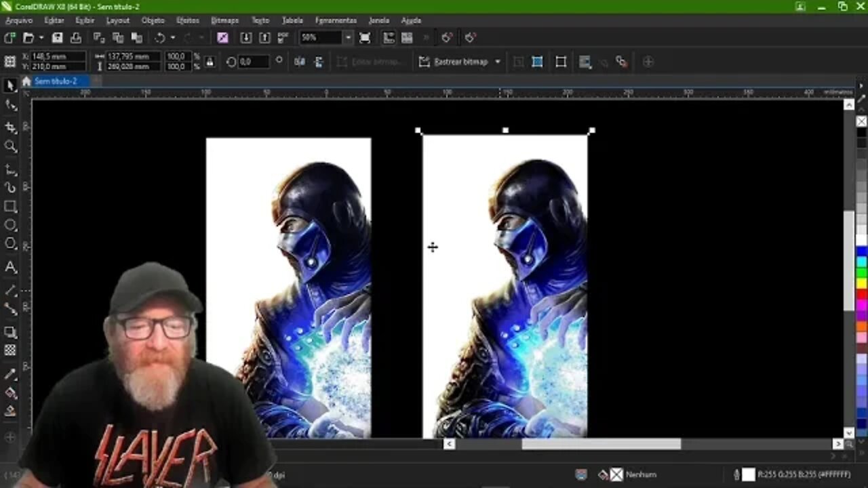
Task: Select the Color Eyedropper tool
Action: point(10,374)
